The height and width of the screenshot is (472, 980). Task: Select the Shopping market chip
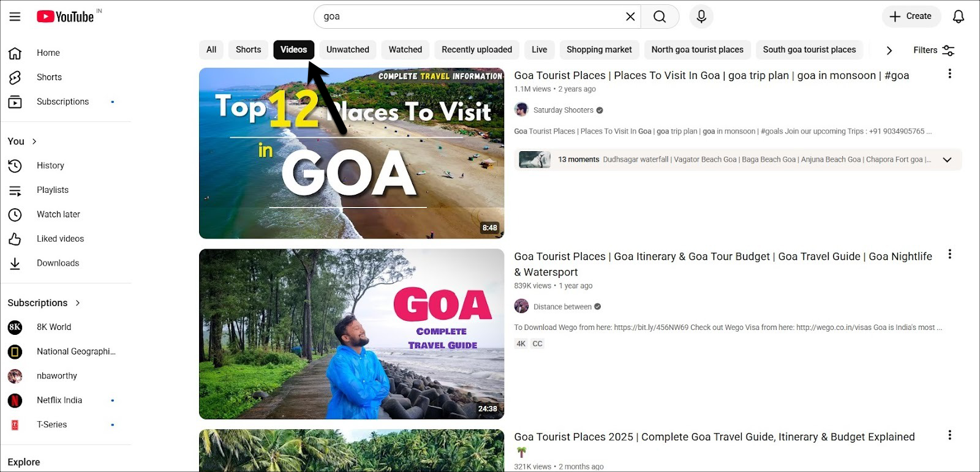coord(599,50)
